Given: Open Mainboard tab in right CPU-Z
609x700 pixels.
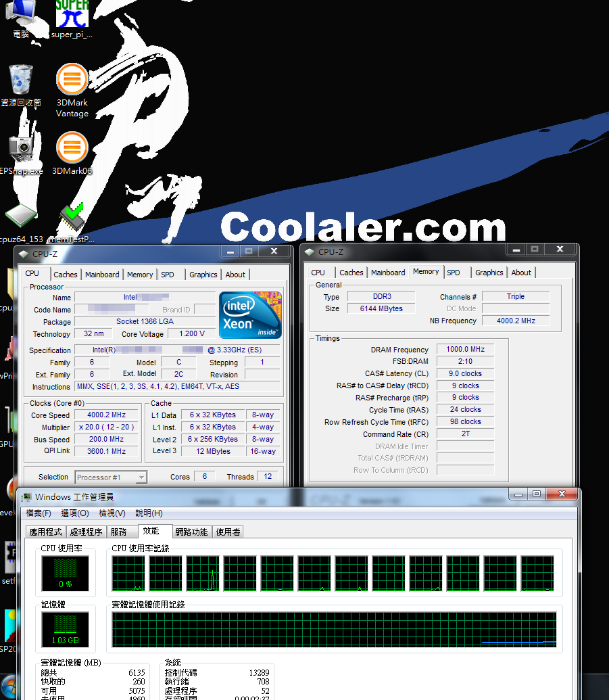Looking at the screenshot, I should pos(388,273).
